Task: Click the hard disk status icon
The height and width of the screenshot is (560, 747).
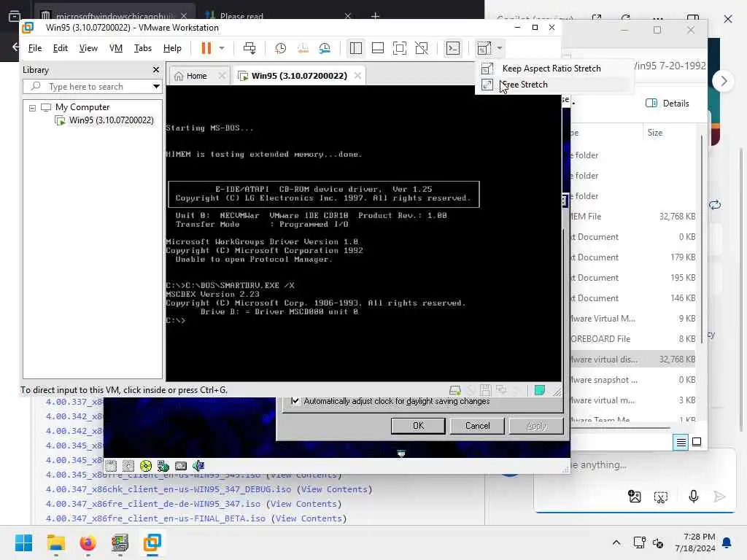Action: click(x=455, y=391)
